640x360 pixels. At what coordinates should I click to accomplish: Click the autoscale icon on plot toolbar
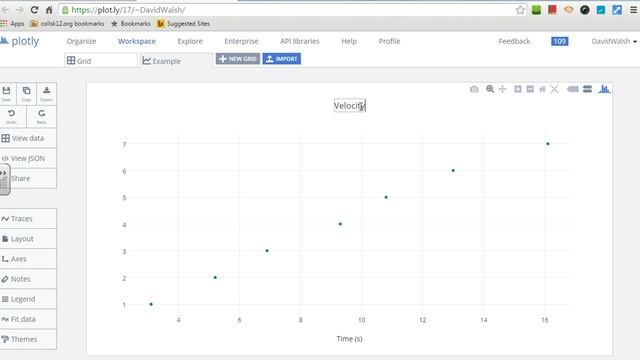point(542,89)
